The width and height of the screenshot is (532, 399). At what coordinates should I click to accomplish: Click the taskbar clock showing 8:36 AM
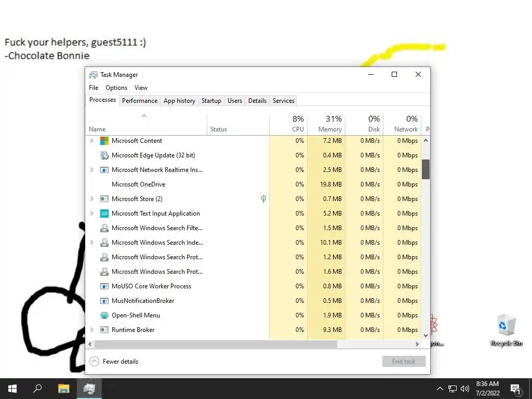(x=487, y=389)
